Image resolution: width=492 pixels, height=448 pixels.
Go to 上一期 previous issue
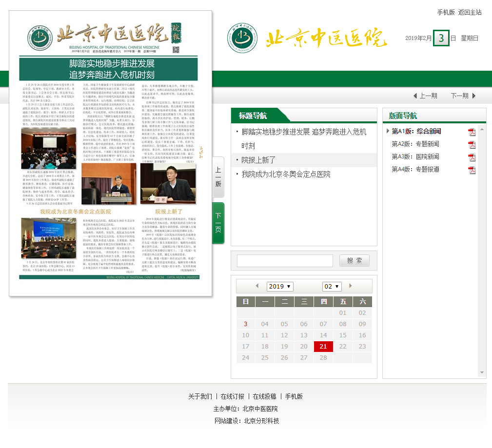click(426, 96)
